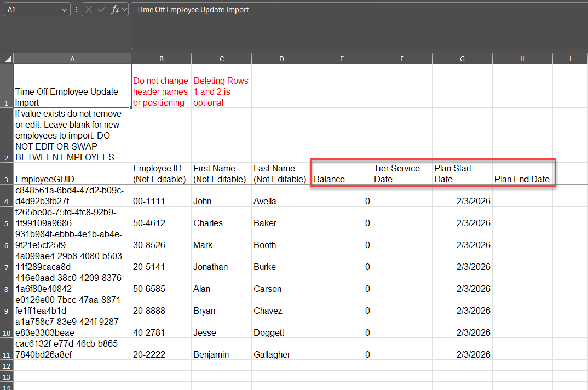
Task: Click first name cell 'Bryan'
Action: 222,305
